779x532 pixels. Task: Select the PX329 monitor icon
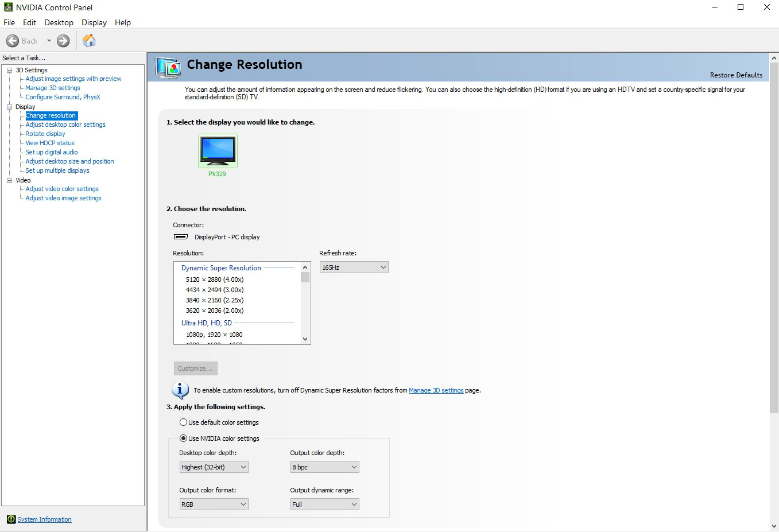coord(218,150)
